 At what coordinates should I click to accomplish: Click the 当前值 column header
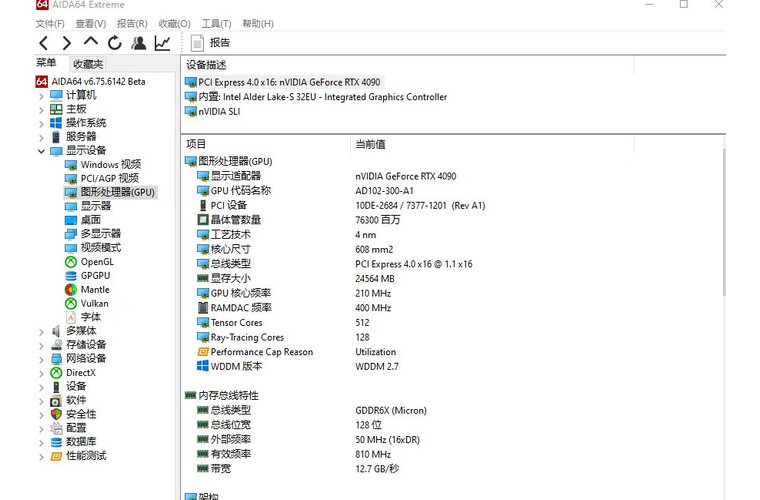(370, 144)
